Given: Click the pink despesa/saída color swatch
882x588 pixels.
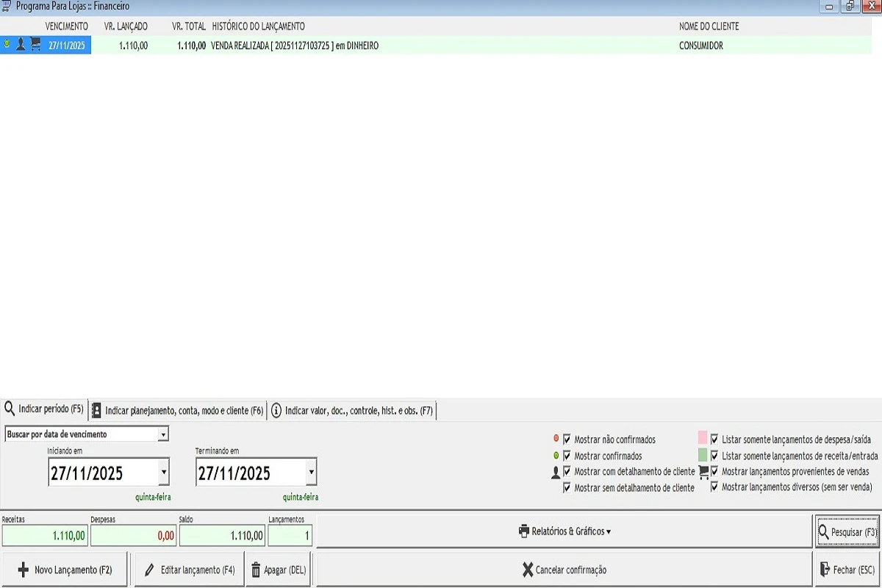Looking at the screenshot, I should pyautogui.click(x=703, y=439).
